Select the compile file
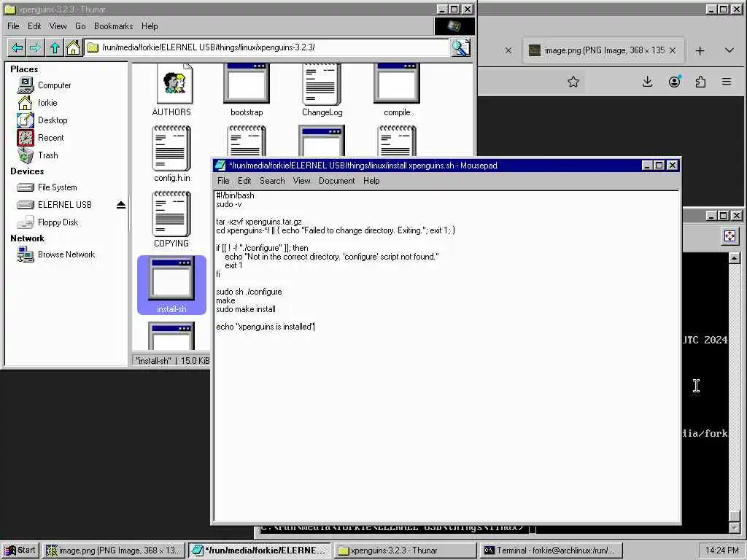 click(x=397, y=90)
